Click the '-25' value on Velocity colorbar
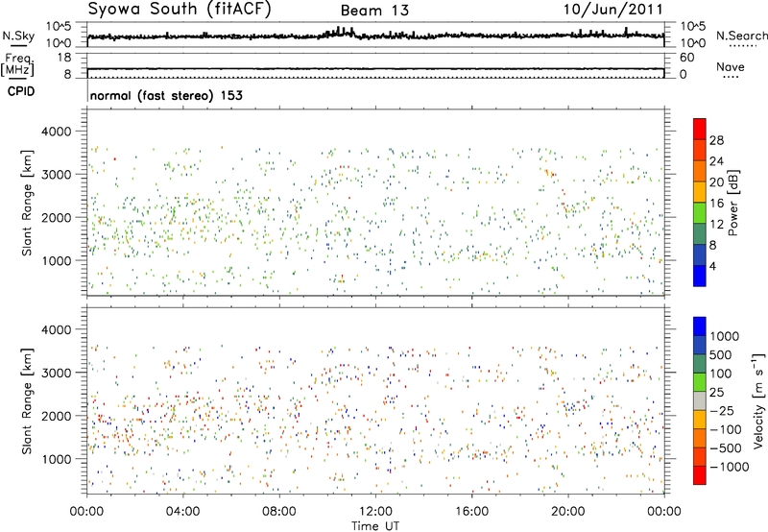 click(723, 410)
